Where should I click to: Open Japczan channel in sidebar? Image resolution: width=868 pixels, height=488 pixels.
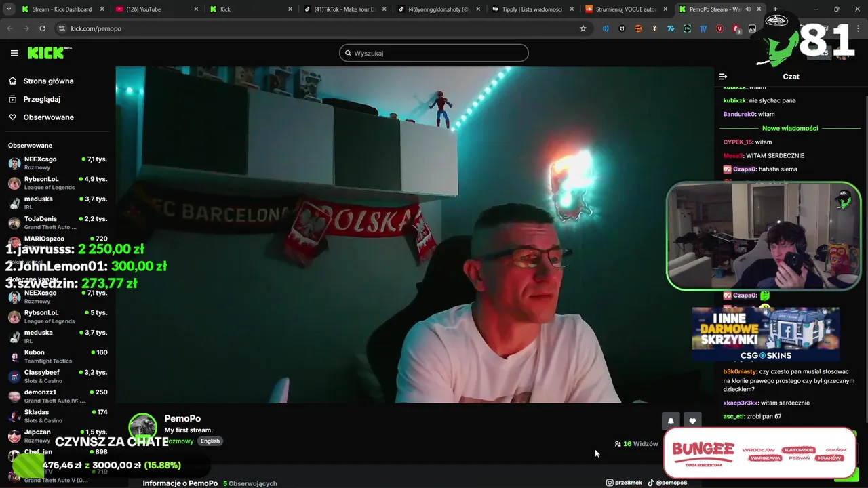tap(58, 434)
